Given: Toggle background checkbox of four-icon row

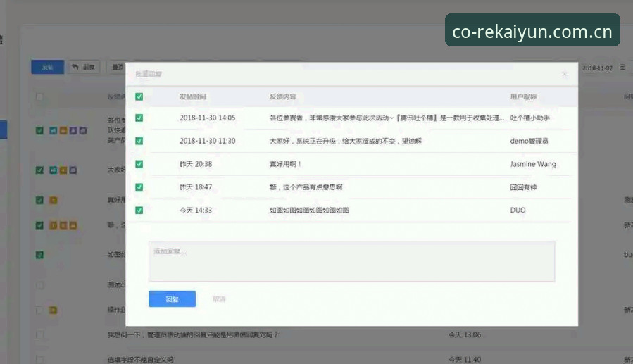Looking at the screenshot, I should click(x=39, y=130).
